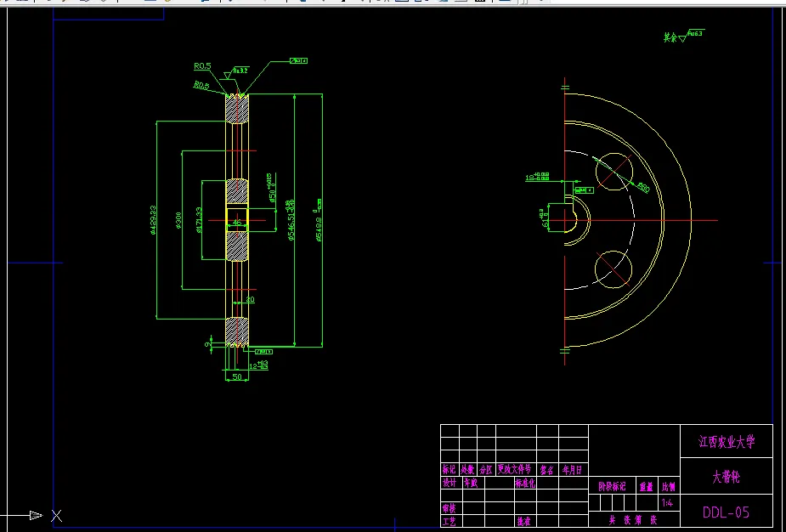Select the 18 keyway width dimension

tap(537, 177)
